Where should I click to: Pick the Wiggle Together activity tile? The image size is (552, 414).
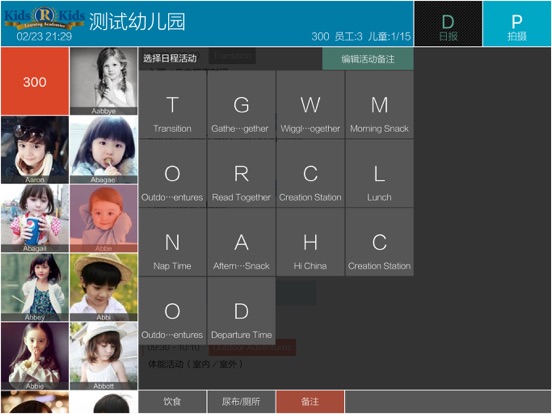point(310,104)
